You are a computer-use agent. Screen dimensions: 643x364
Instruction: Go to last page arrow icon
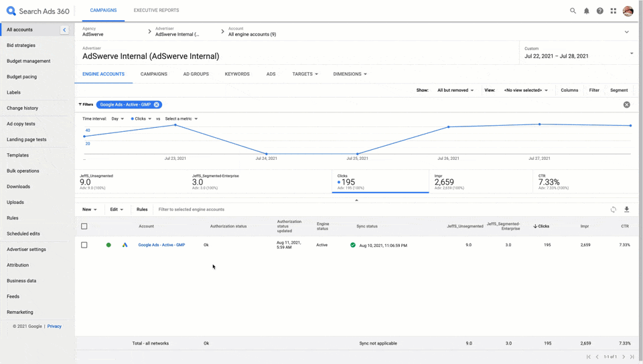(632, 357)
